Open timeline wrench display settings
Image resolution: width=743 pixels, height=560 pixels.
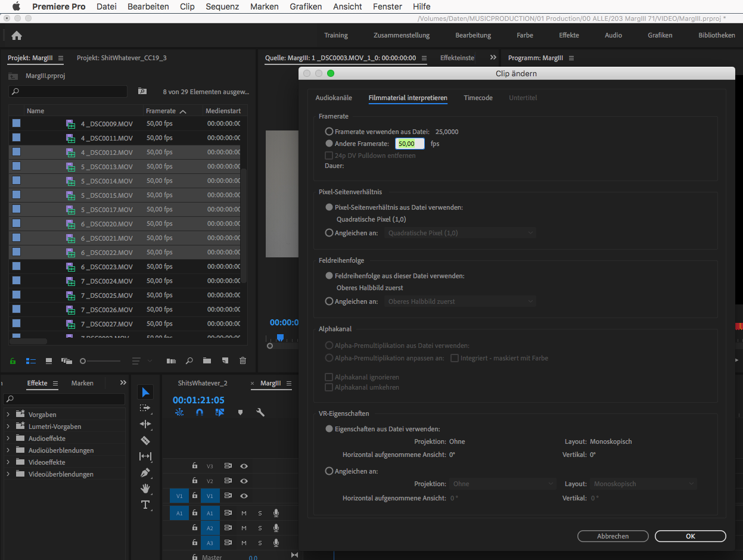[x=260, y=412]
